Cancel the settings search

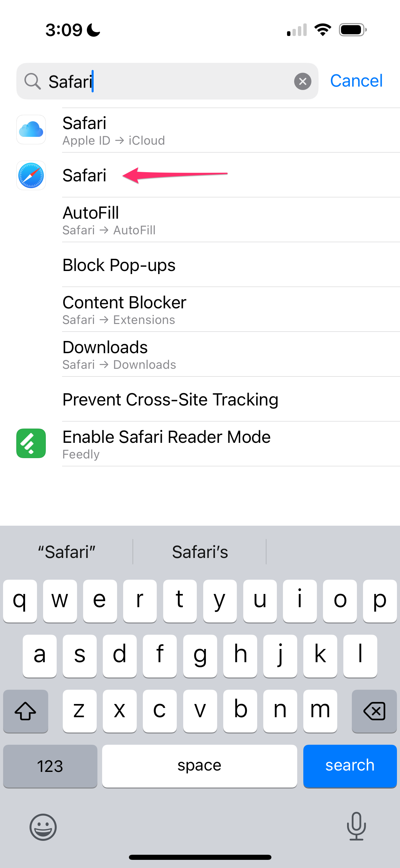click(x=356, y=81)
